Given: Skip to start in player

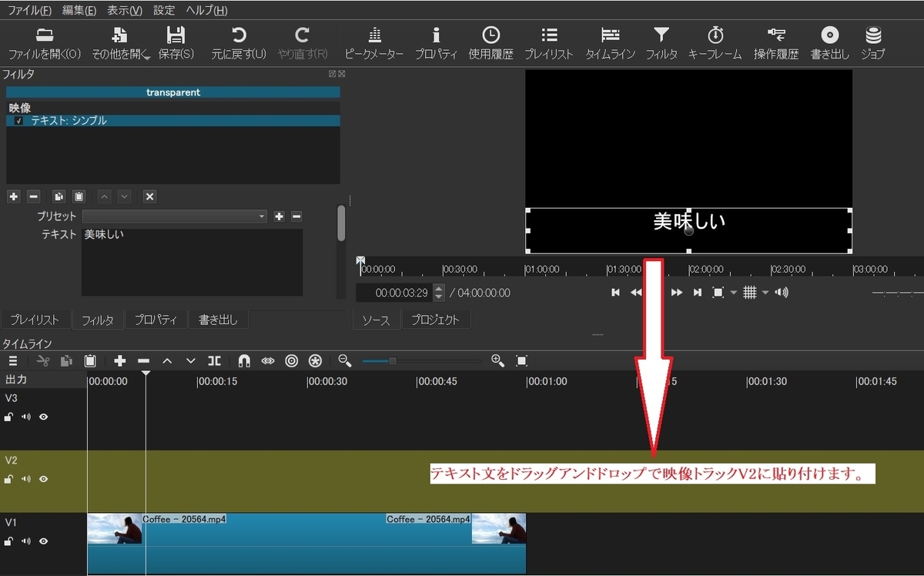Looking at the screenshot, I should click(x=615, y=293).
